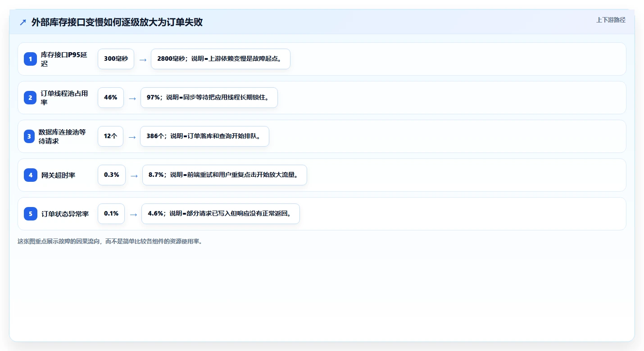Viewport: 644px width, 351px height.
Task: Click the 8.7% 前端重试 result box
Action: [x=225, y=175]
